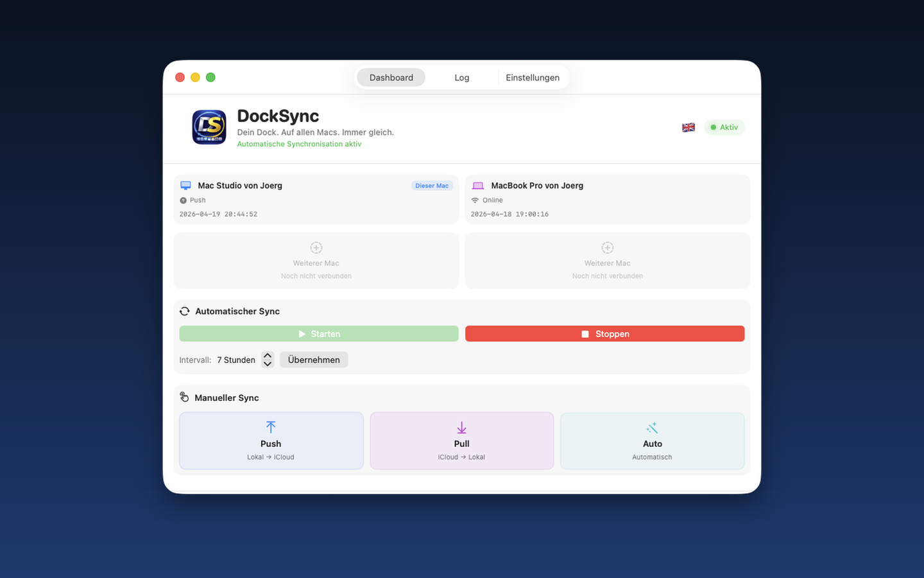Minimize the window with the yellow button
Screen dimensions: 924x578
195,78
